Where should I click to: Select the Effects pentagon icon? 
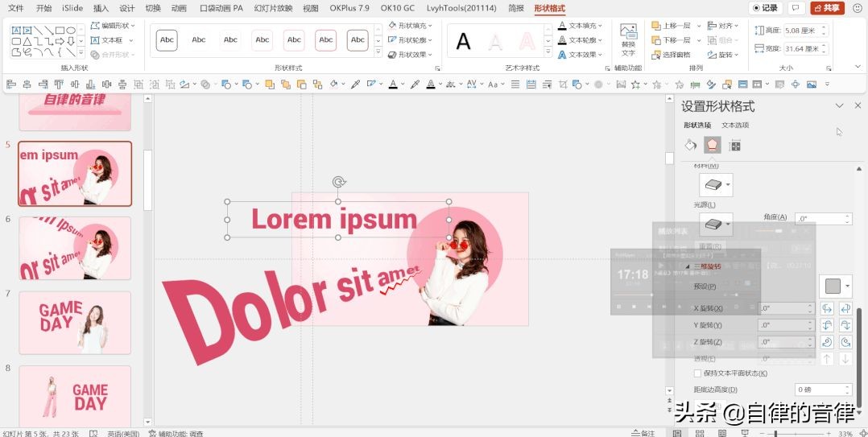click(713, 146)
